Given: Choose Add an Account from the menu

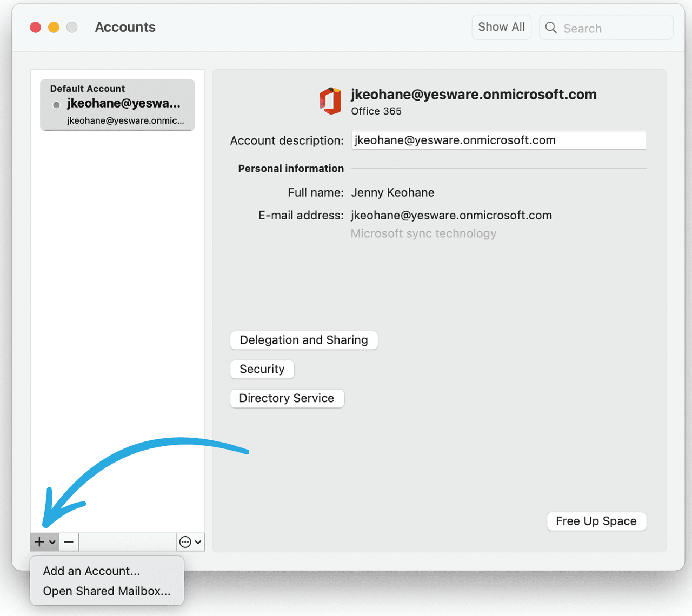Looking at the screenshot, I should [92, 571].
